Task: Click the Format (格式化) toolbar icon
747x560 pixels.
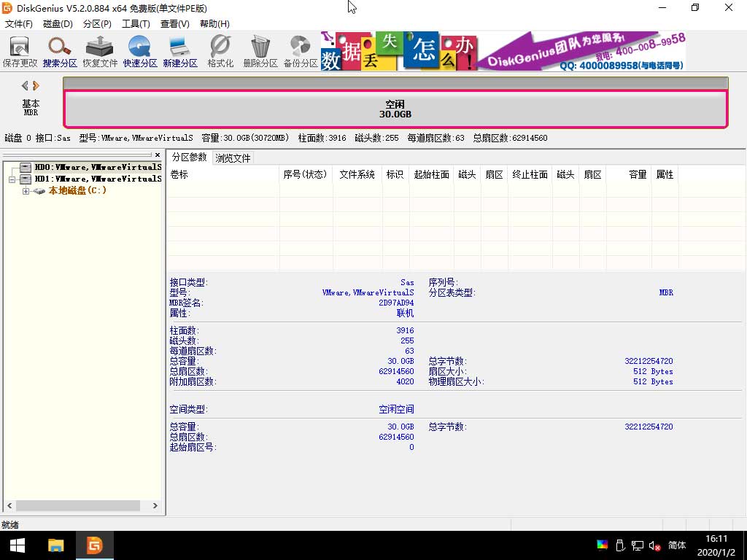Action: [x=220, y=52]
